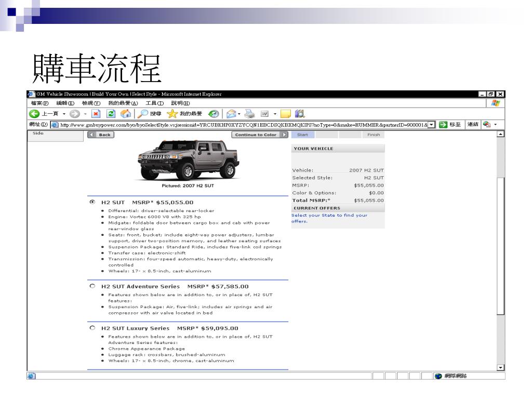This screenshot has height=399, width=532.
Task: Go to the Home page icon
Action: pos(126,114)
